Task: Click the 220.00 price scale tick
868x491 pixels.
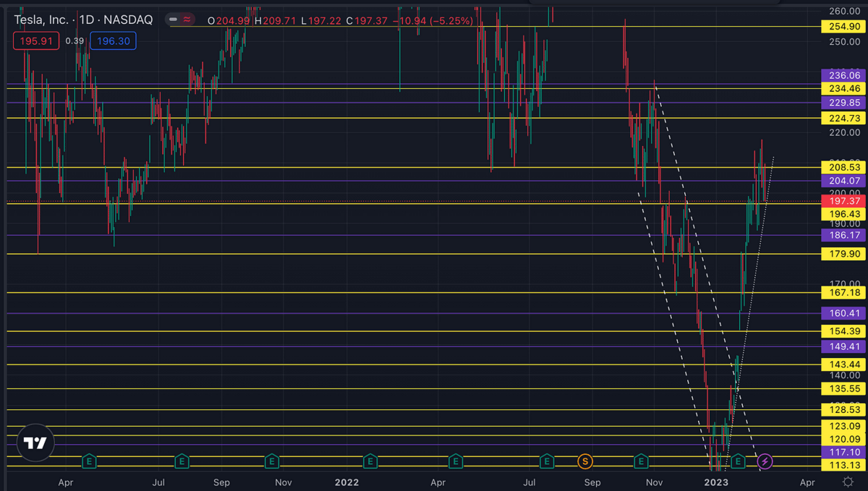Action: tap(845, 132)
